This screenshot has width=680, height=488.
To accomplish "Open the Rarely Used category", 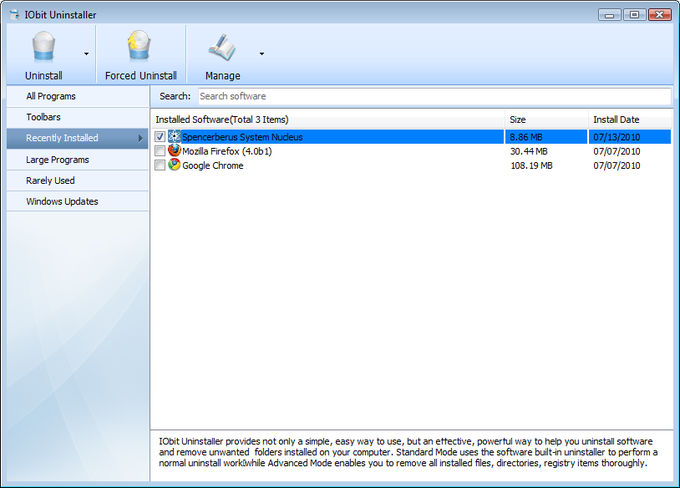I will tap(78, 180).
